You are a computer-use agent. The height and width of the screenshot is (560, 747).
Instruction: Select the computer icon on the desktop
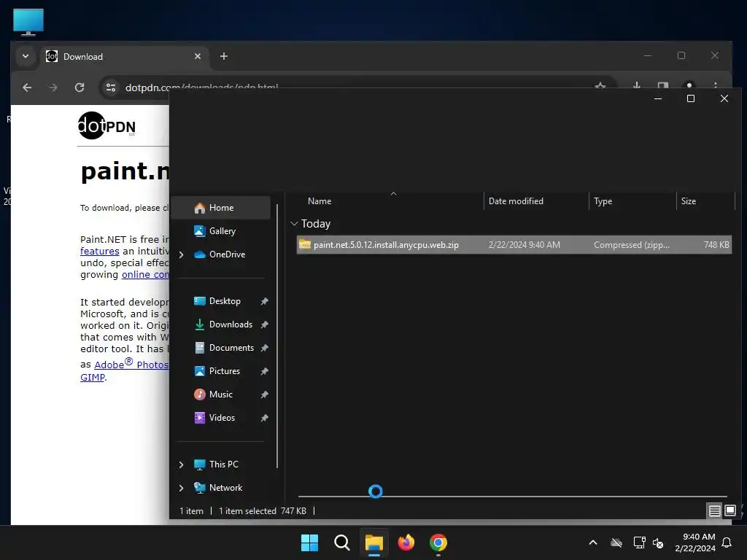coord(28,22)
